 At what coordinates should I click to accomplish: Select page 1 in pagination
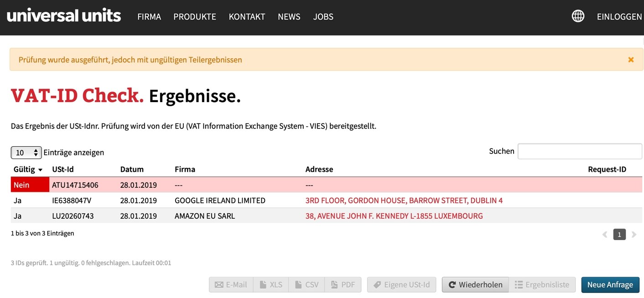point(619,235)
